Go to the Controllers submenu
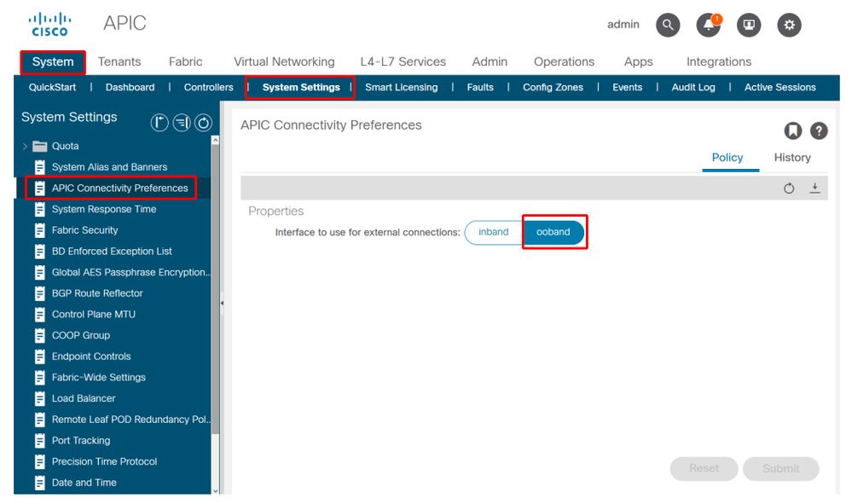The image size is (852, 504). click(209, 88)
